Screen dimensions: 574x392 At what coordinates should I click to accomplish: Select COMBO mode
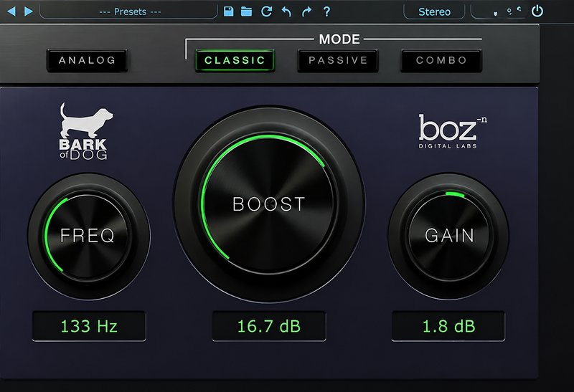(441, 60)
